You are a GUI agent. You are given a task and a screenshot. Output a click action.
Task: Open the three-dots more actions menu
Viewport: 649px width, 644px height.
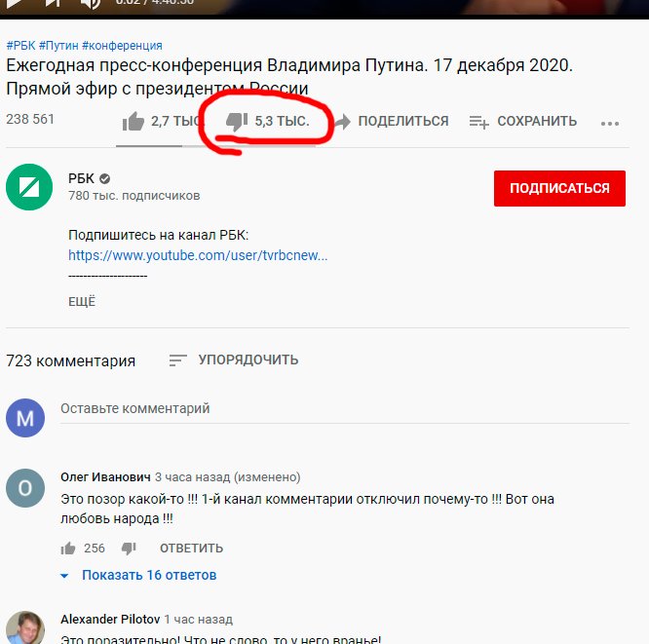coord(610,123)
